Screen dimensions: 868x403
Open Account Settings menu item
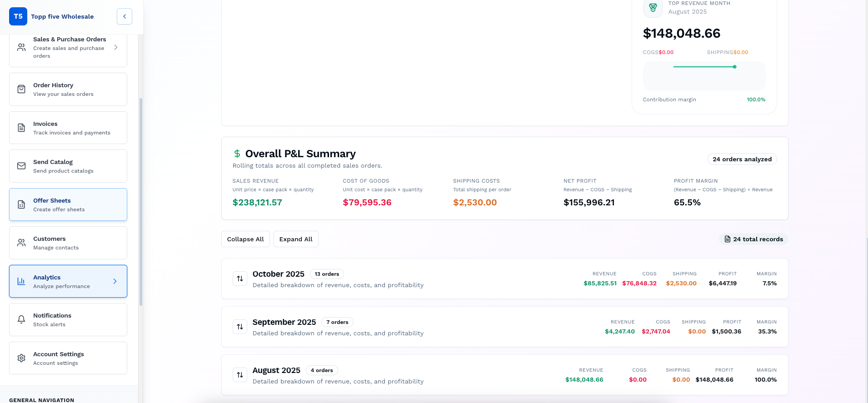click(x=68, y=358)
